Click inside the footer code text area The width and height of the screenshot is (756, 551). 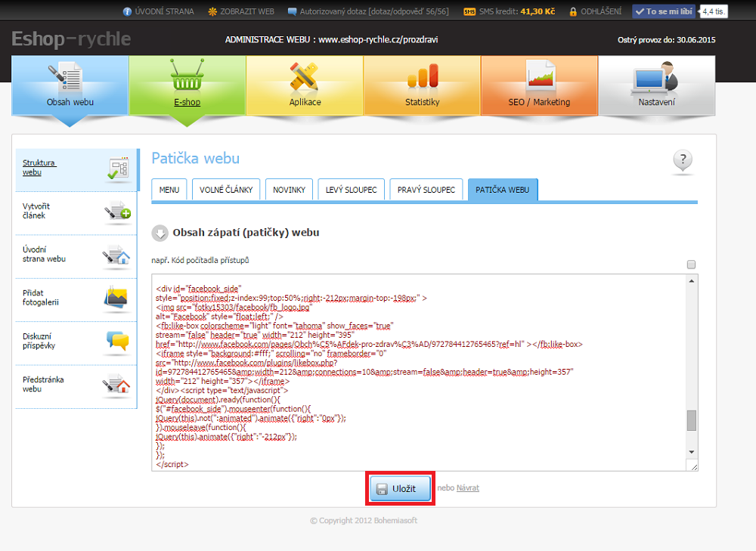[x=419, y=372]
